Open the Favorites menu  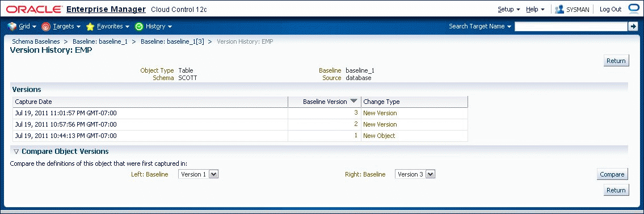pos(113,26)
